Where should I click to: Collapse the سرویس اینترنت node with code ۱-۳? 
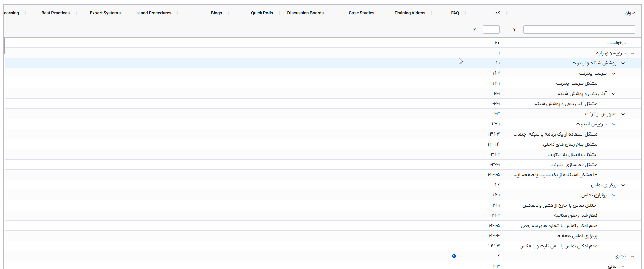tap(623, 114)
